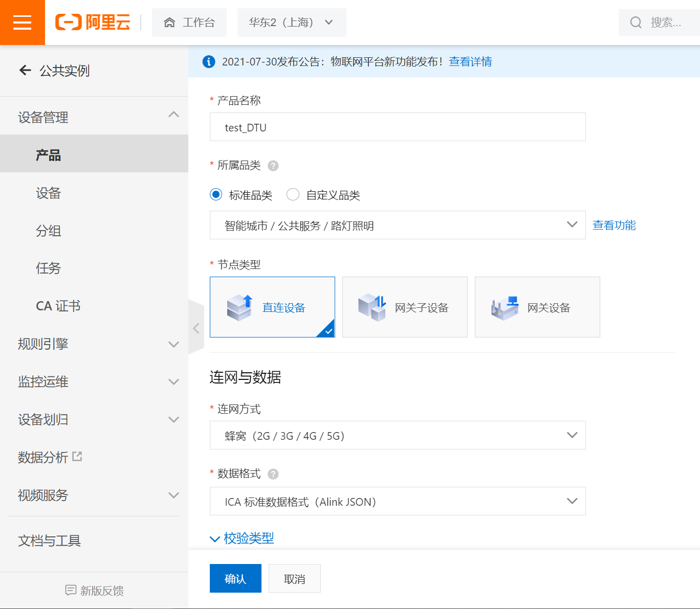Viewport: 700px width, 609px height.
Task: Click the announcement info icon
Action: click(209, 62)
